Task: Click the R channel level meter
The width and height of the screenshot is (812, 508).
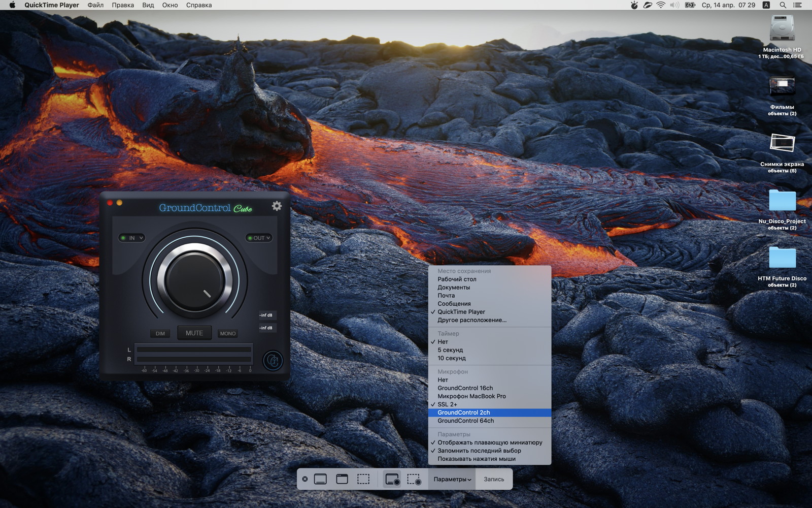Action: tap(194, 359)
